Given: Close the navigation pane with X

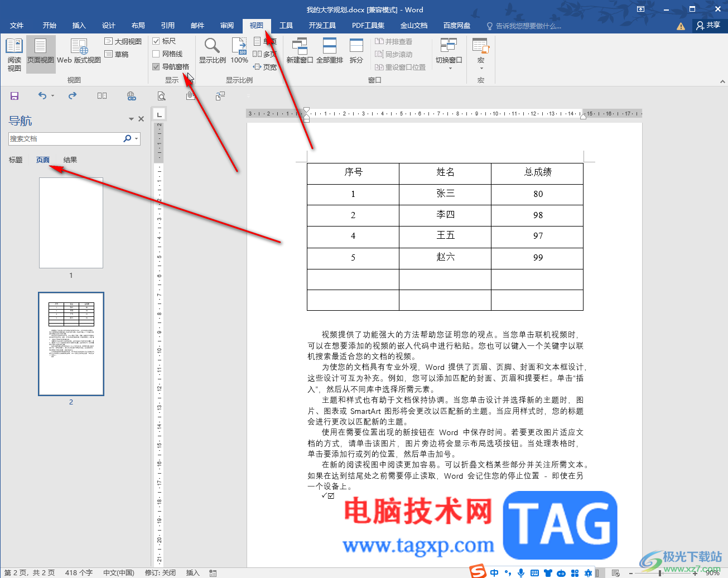Looking at the screenshot, I should 141,119.
